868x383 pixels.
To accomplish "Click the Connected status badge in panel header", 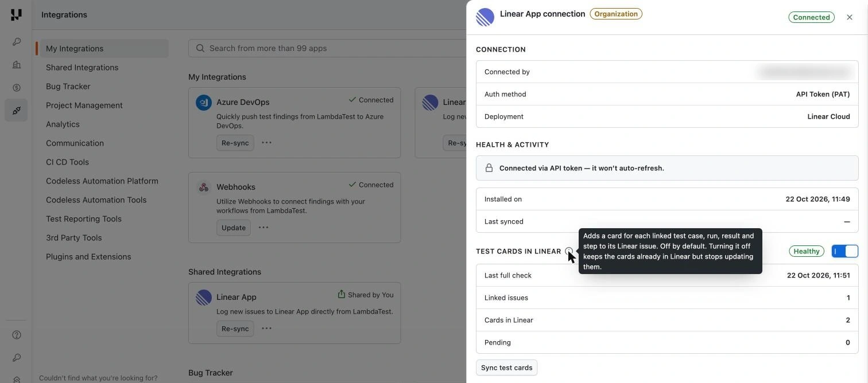I will click(x=811, y=17).
